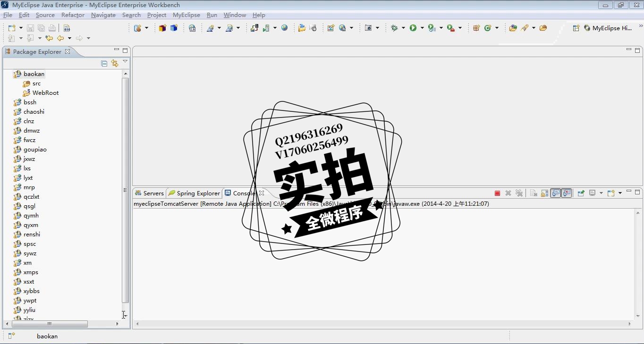Click the purple-yellow cube toolbar icon

coord(162,28)
